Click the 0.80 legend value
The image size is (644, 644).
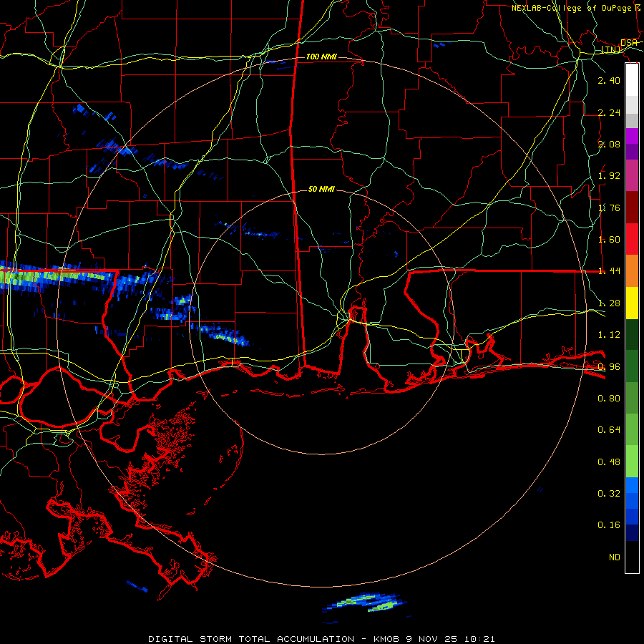coord(609,399)
